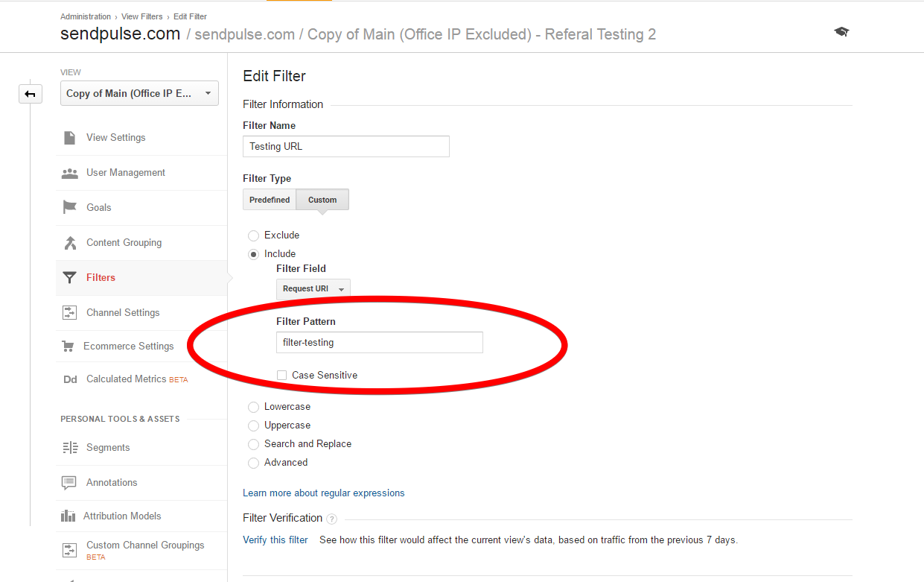Screen dimensions: 924x582
Task: Select the Search and Replace option
Action: (x=254, y=444)
